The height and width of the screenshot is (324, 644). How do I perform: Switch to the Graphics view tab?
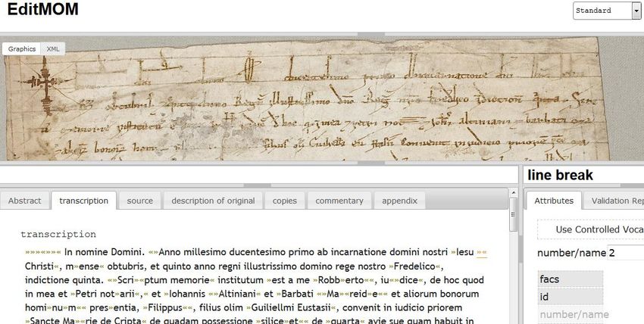pos(22,48)
